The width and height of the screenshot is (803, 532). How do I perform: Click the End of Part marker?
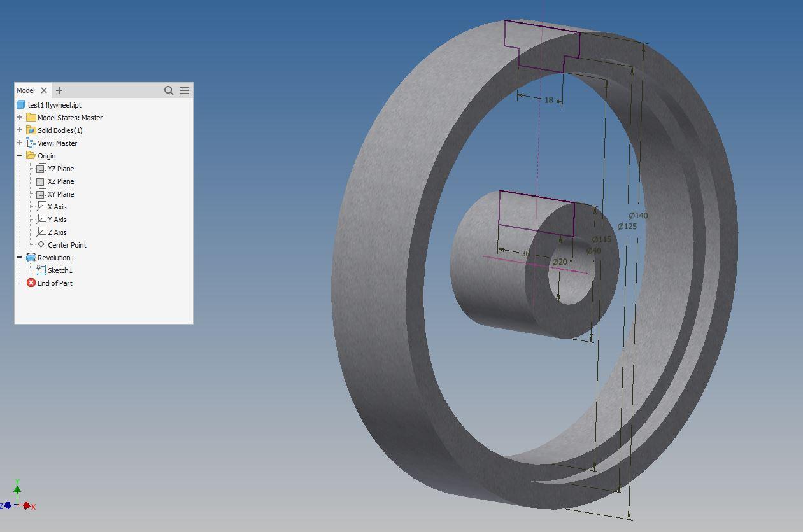pos(31,283)
